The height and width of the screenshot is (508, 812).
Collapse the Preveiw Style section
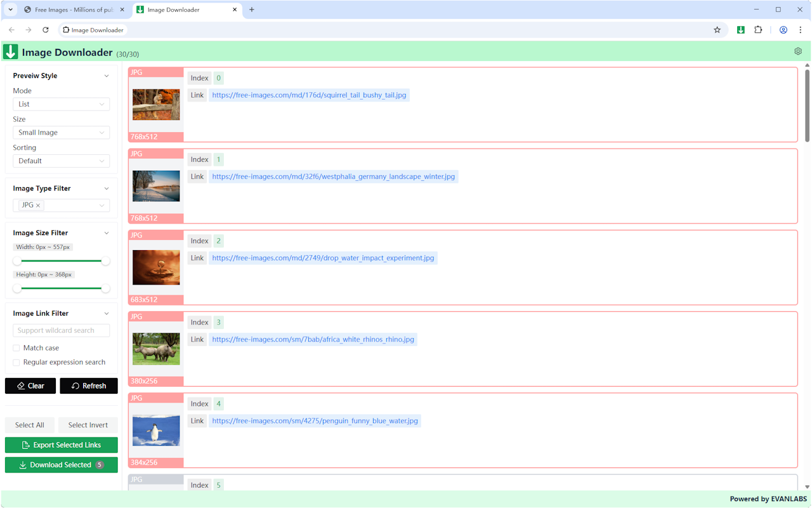click(107, 76)
